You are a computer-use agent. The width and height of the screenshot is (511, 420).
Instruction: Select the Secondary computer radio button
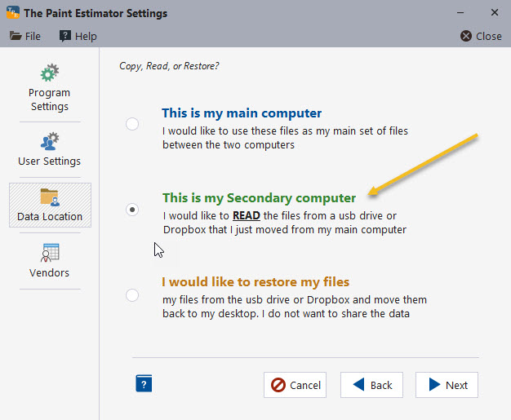[x=132, y=210]
